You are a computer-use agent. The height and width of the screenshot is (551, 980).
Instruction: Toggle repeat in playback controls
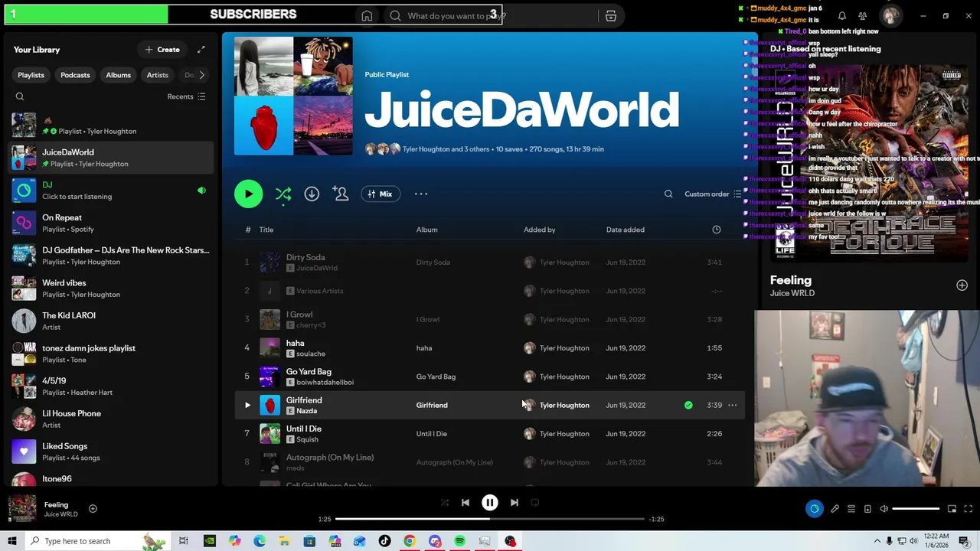[x=535, y=503]
